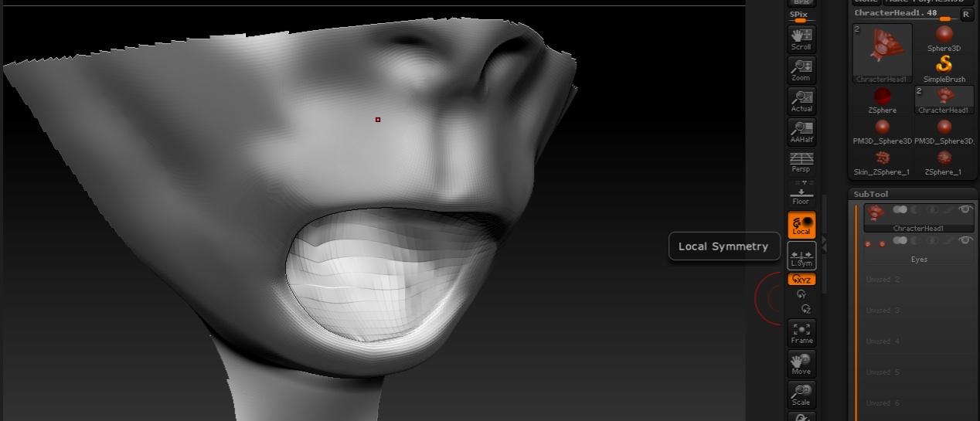Screen dimensions: 980x421
Task: Select small ChracterHead1 tool next to ZSphere
Action: (944, 100)
